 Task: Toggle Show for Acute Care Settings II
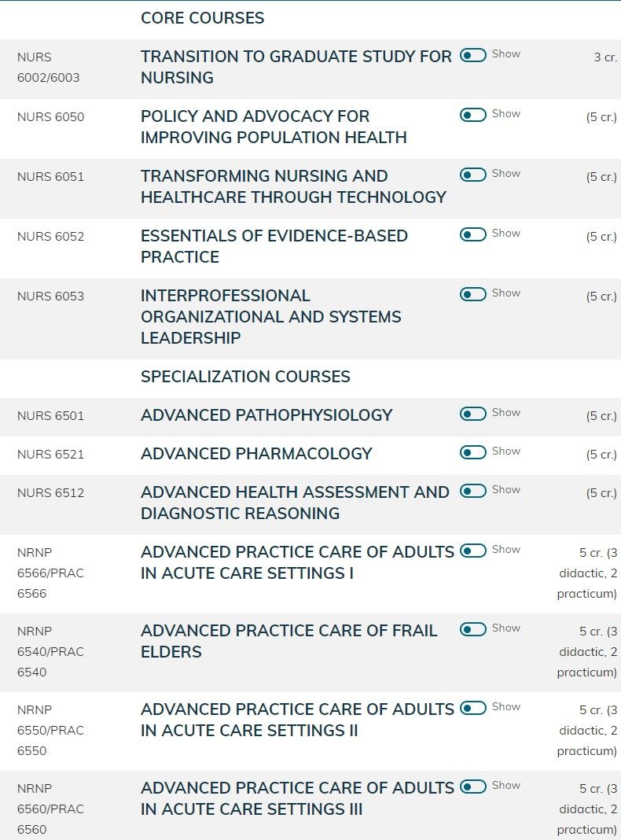click(x=473, y=708)
